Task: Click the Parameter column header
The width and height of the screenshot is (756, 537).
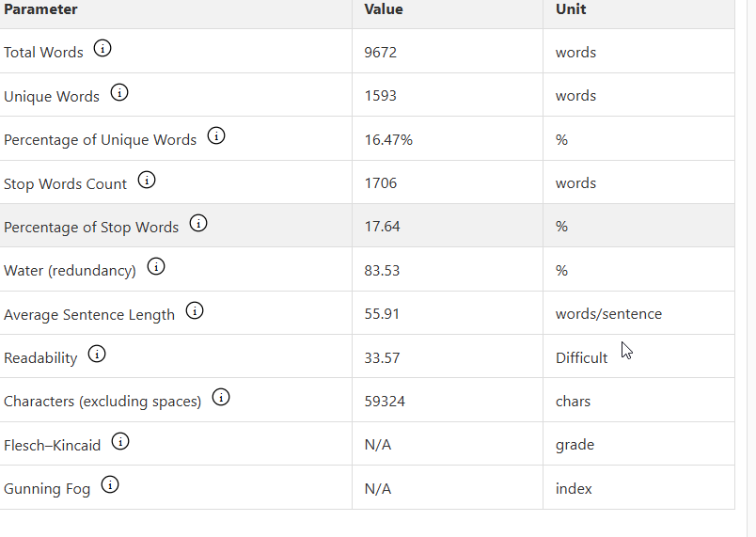Action: tap(40, 9)
